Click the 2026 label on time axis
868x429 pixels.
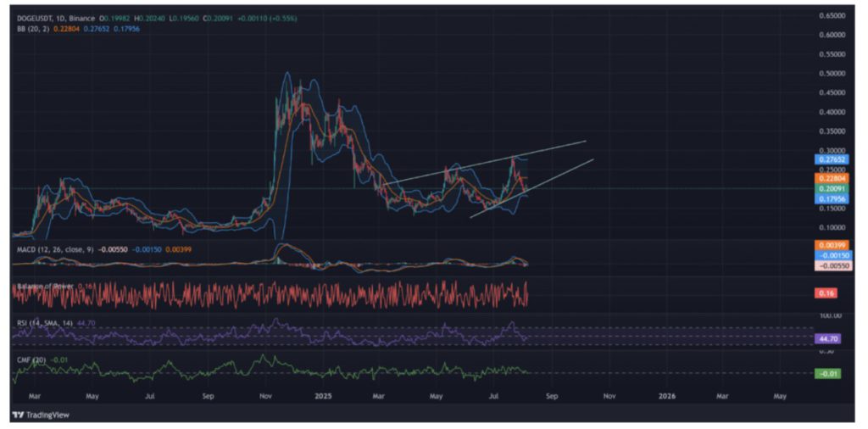(667, 396)
